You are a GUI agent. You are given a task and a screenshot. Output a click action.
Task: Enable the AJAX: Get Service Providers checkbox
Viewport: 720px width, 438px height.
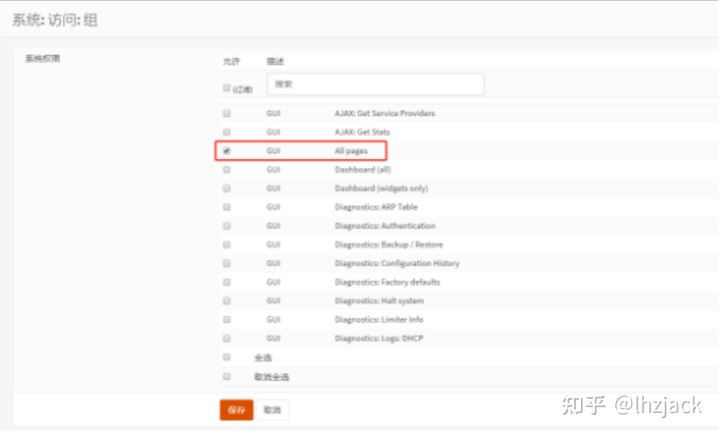(x=226, y=113)
